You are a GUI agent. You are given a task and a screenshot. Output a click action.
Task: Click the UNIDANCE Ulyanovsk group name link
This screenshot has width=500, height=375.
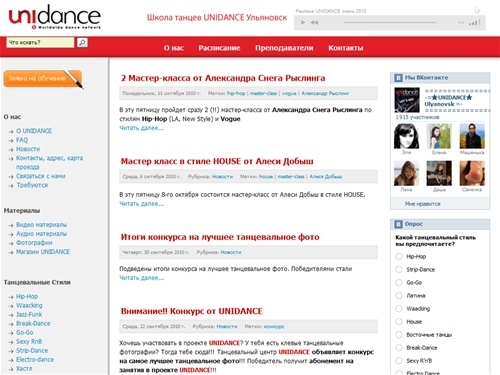(449, 101)
